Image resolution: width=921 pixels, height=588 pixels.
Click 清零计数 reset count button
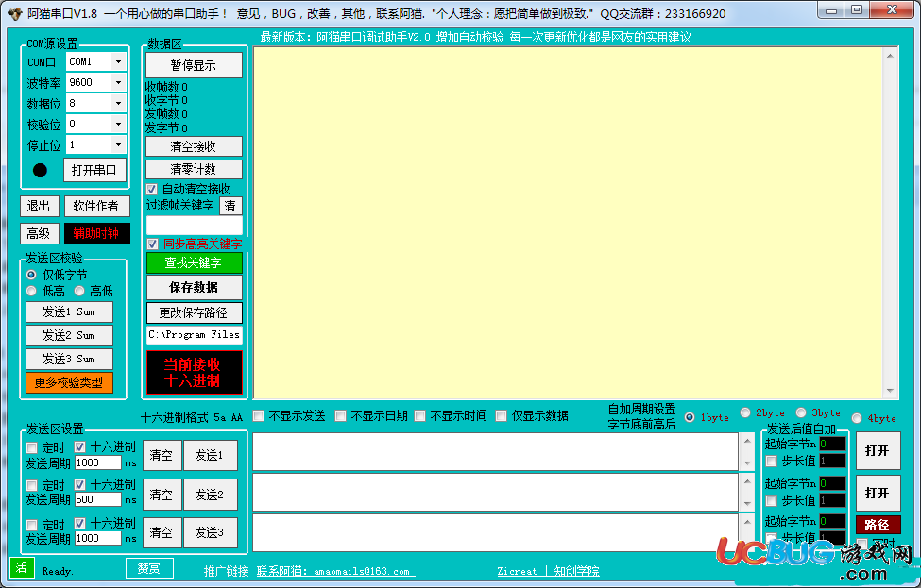pos(194,169)
